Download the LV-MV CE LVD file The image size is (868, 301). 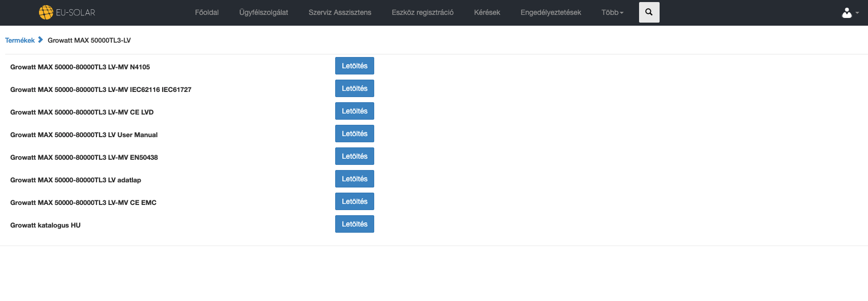click(354, 111)
